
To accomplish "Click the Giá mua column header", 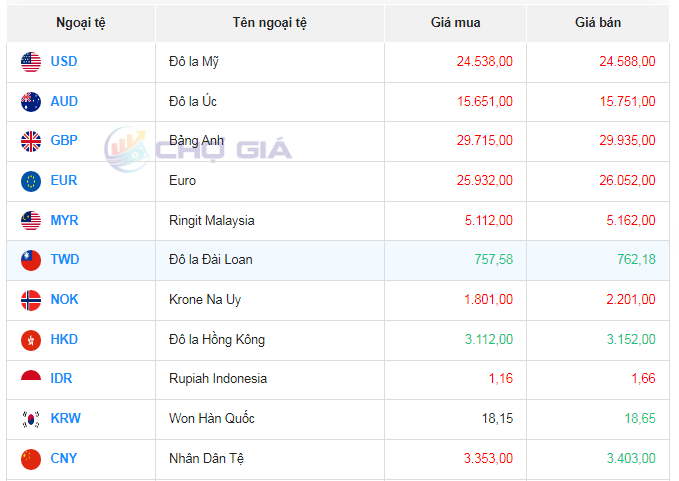I will pos(455,23).
